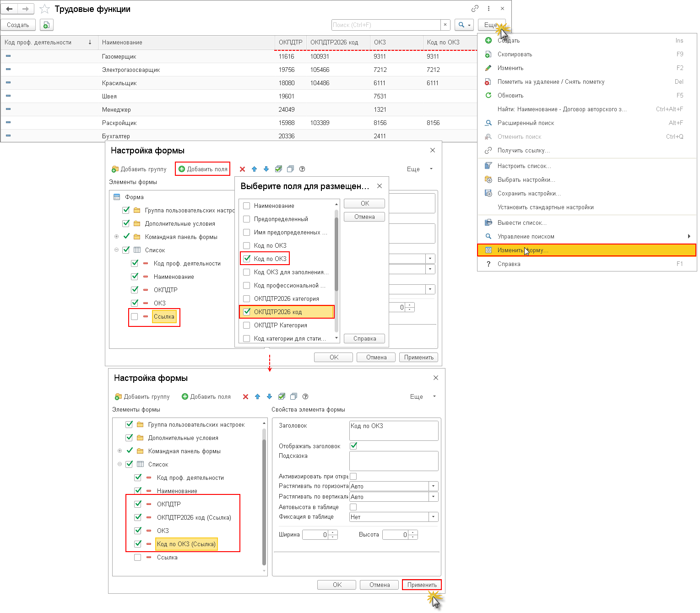The height and width of the screenshot is (613, 700).
Task: Go forward using the right arrow button
Action: pos(25,9)
